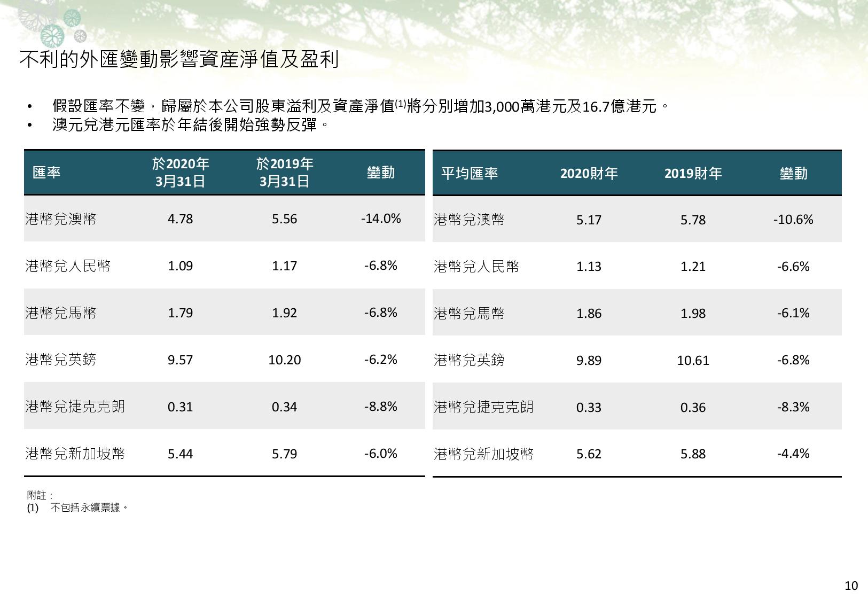The width and height of the screenshot is (868, 601).
Task: Select the average rate 10.61
Action: pyautogui.click(x=693, y=360)
